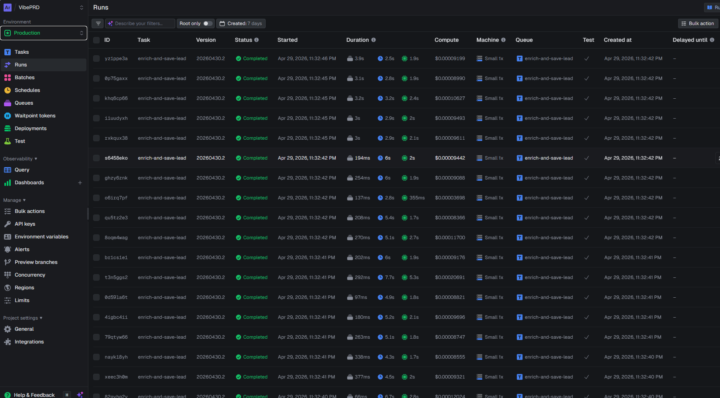Click Small 1x machine in 202ms row
This screenshot has height=398, width=720.
tap(490, 258)
